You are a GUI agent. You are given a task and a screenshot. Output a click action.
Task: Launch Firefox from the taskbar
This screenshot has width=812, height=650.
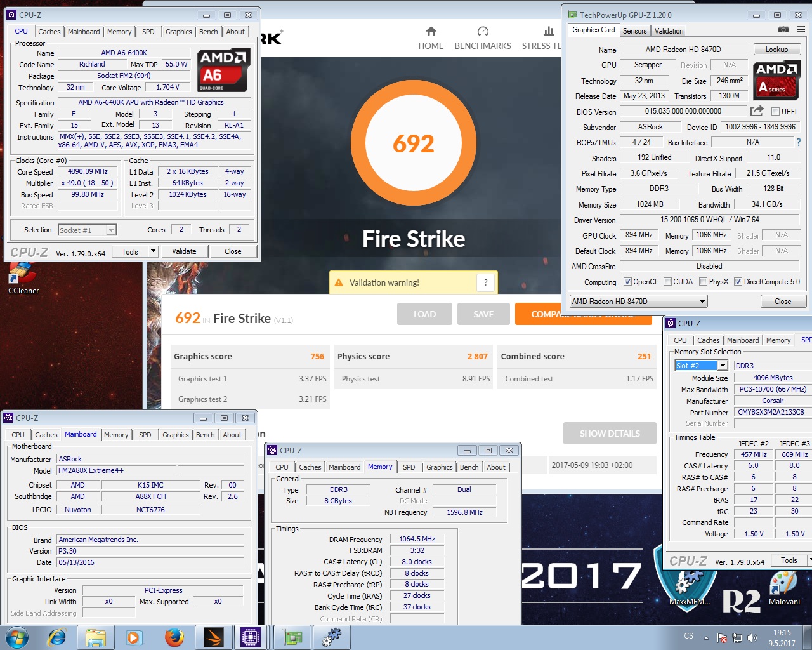174,637
